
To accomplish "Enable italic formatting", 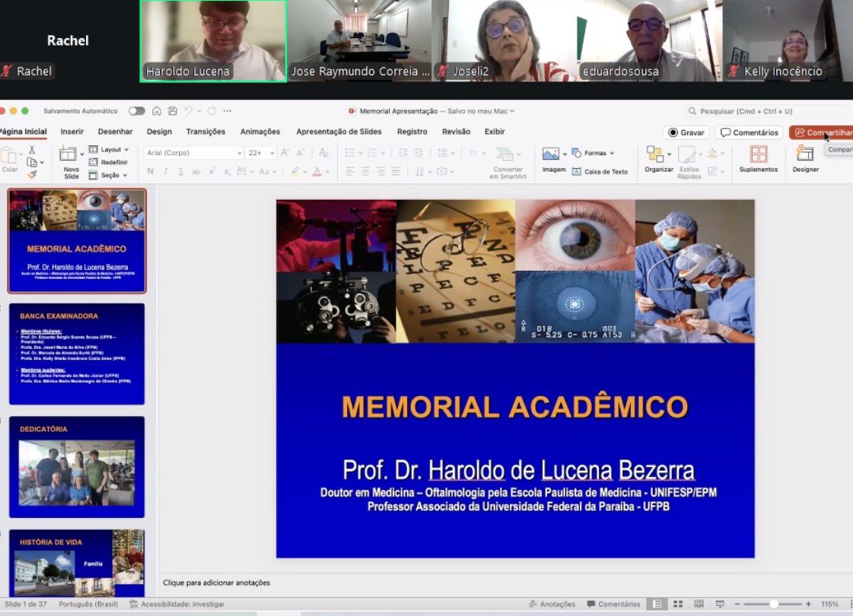I will (x=165, y=172).
